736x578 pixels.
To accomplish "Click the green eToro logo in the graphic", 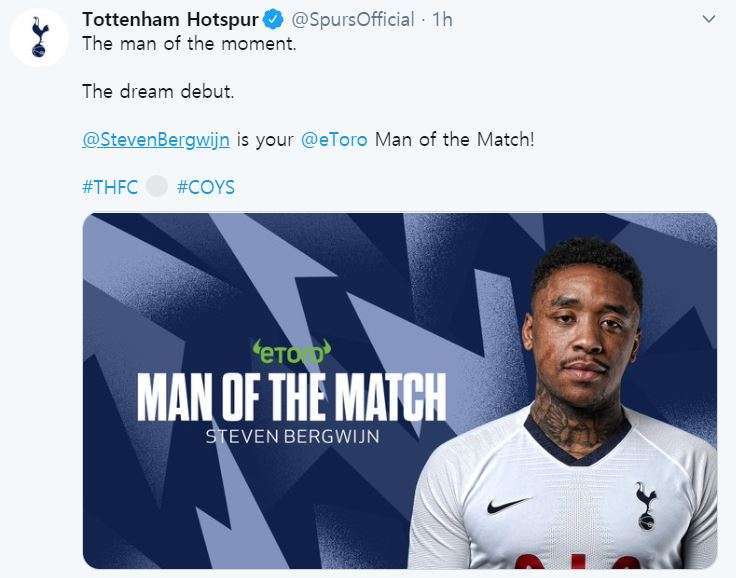I will point(291,352).
